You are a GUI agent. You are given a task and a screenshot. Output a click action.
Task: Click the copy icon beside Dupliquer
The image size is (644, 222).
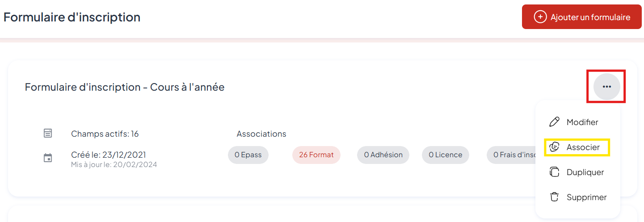pyautogui.click(x=554, y=172)
